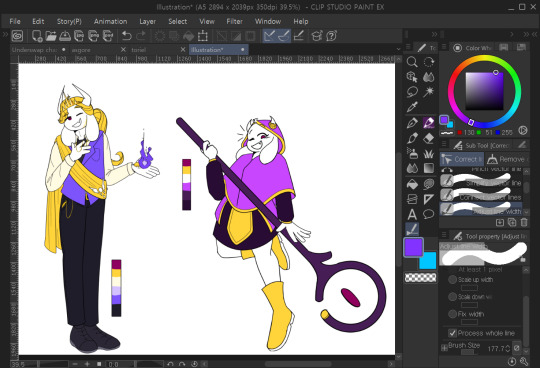Select the Auto select magic wand tool
The height and width of the screenshot is (368, 540).
point(428,92)
